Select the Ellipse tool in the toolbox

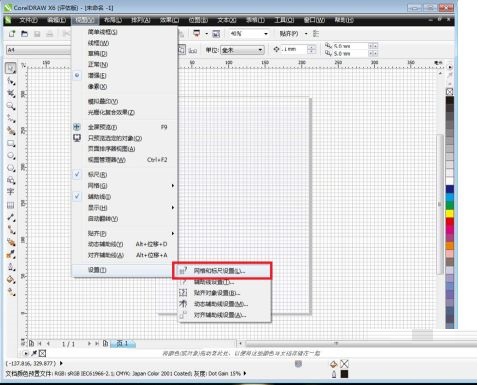point(11,156)
